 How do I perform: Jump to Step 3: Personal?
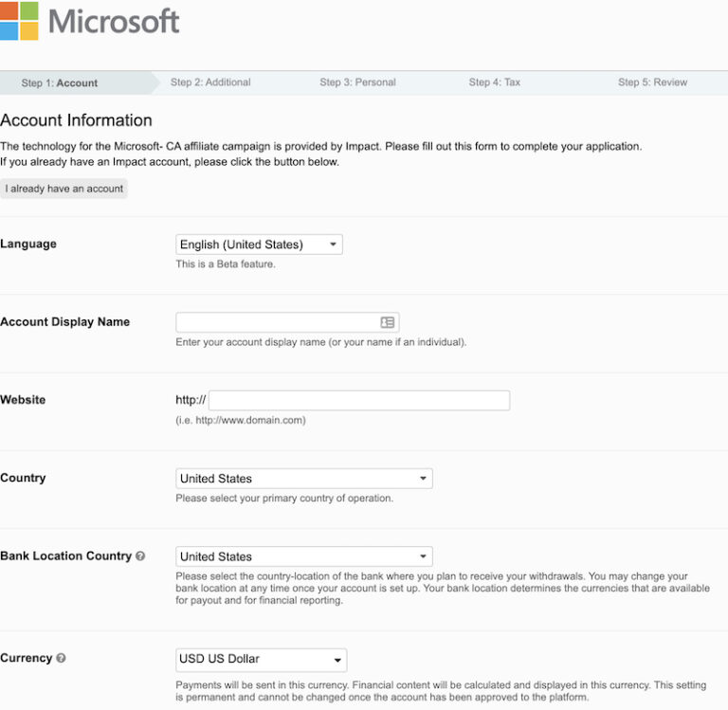pos(357,82)
